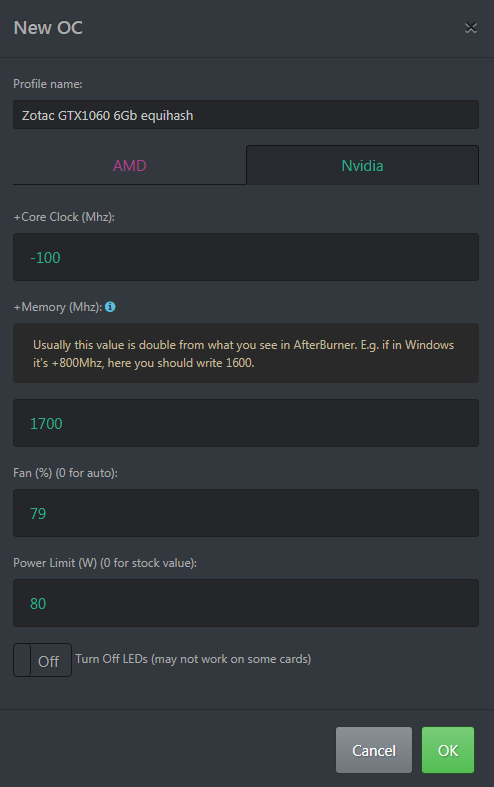
Task: Select the Nvidia tab
Action: (x=362, y=166)
